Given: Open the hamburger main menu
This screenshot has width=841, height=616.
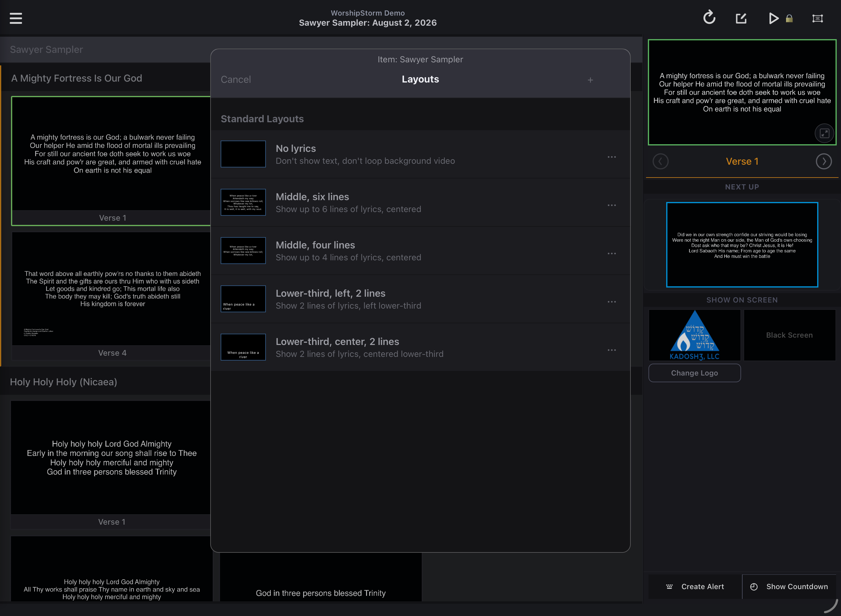Looking at the screenshot, I should click(16, 18).
